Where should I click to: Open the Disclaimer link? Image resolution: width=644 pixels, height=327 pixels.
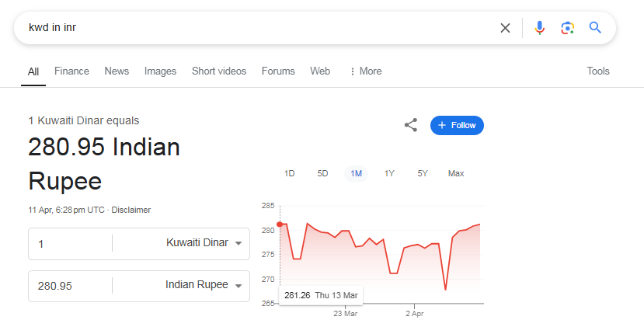(131, 210)
